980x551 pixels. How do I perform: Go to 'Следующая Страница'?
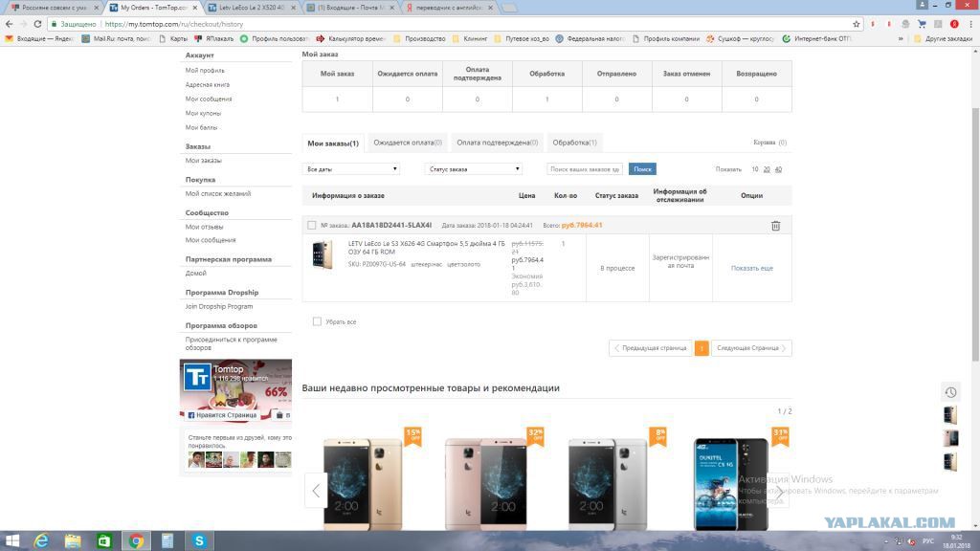coord(751,348)
